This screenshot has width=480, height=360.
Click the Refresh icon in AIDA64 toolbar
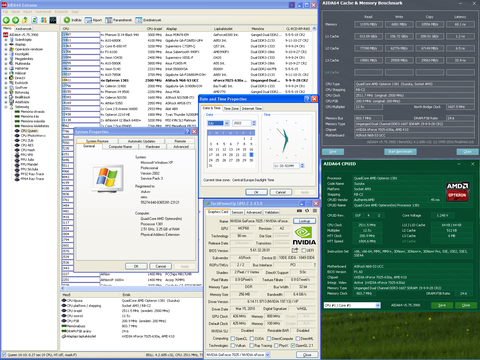coord(34,20)
